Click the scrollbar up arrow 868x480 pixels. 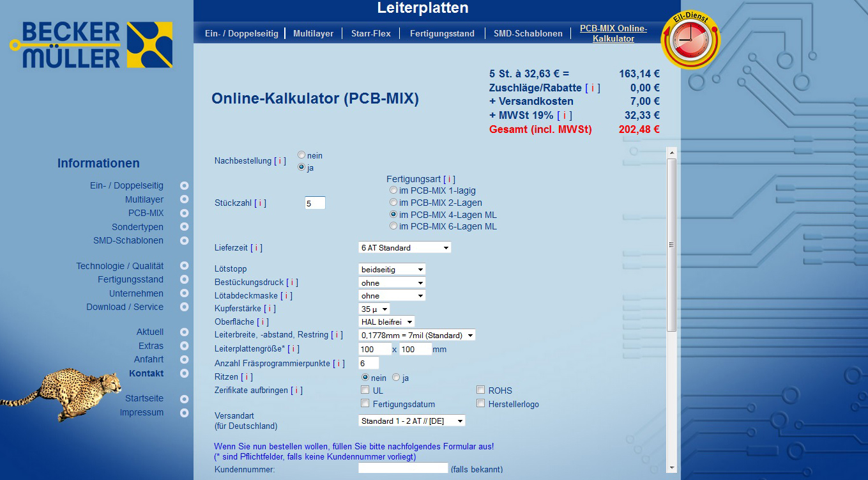(671, 152)
